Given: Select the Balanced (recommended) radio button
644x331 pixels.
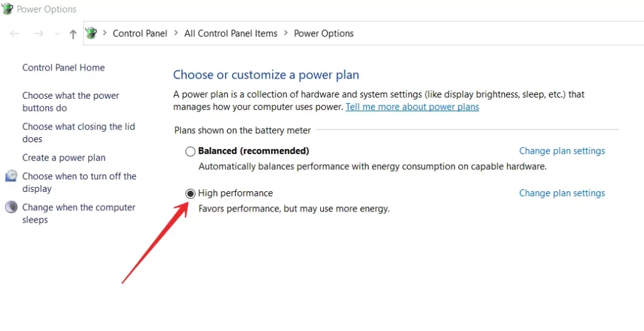Looking at the screenshot, I should [x=190, y=152].
